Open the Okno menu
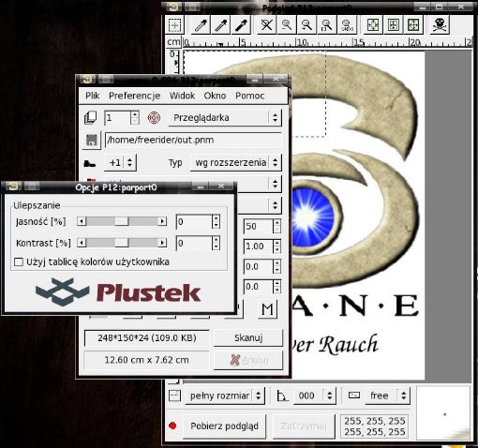 click(x=215, y=96)
